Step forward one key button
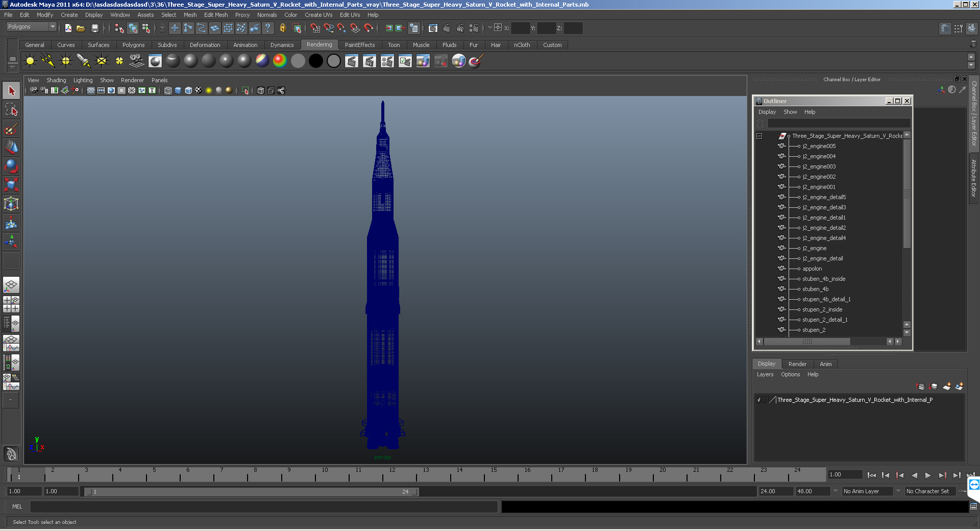Screen dimensions: 980x531 click(x=942, y=475)
